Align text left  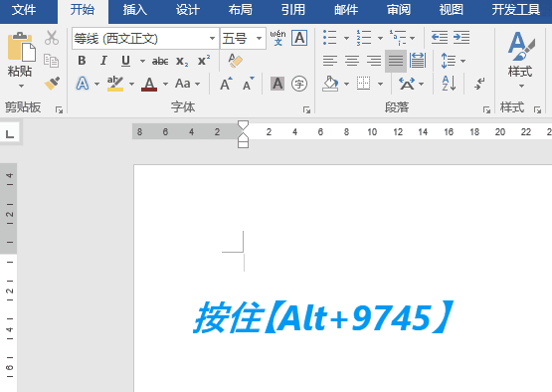(x=330, y=61)
